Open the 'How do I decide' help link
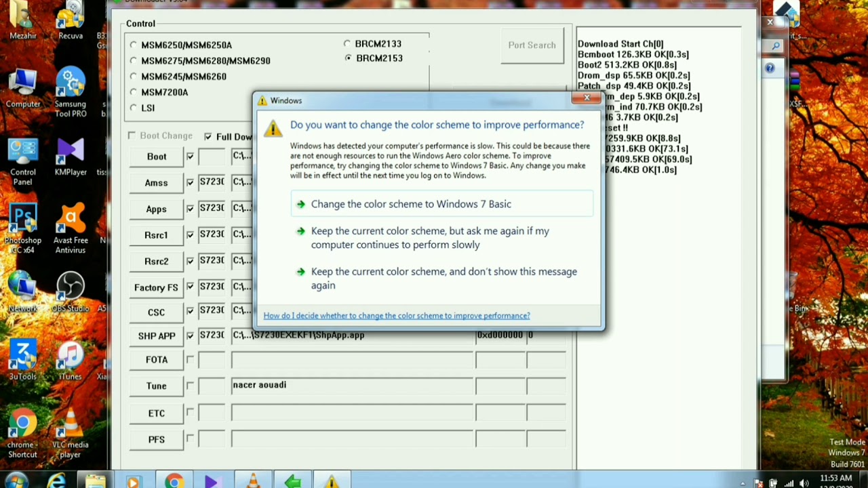 [x=397, y=316]
